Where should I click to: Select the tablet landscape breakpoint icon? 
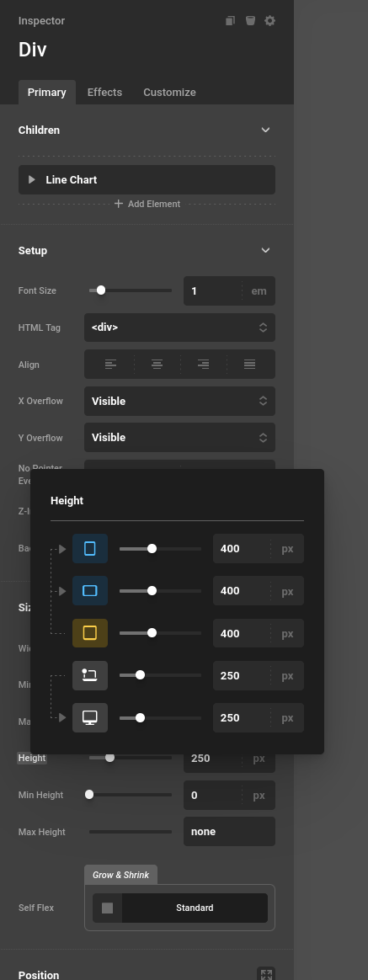coord(90,591)
